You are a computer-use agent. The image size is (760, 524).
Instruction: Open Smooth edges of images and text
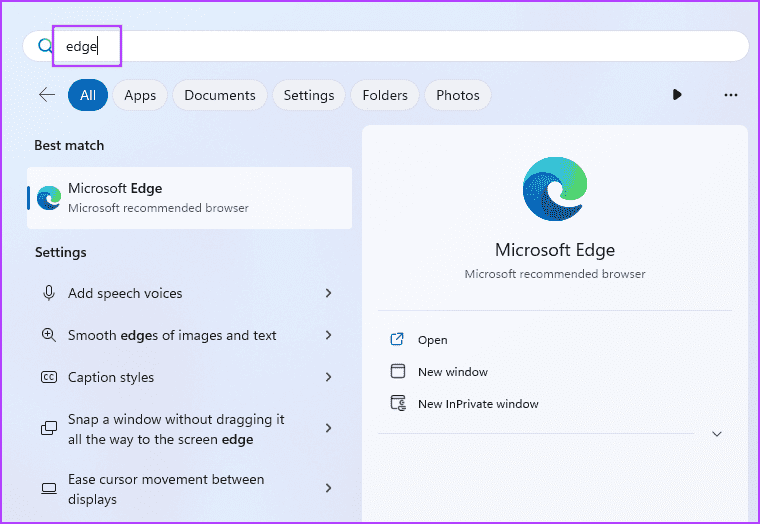(190, 335)
